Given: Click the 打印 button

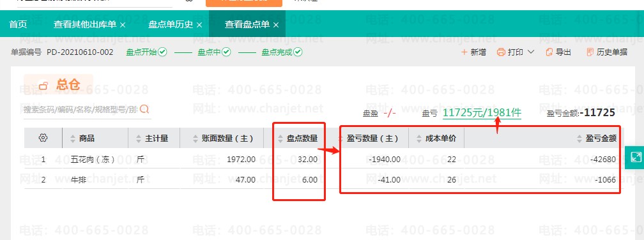Looking at the screenshot, I should pos(510,52).
